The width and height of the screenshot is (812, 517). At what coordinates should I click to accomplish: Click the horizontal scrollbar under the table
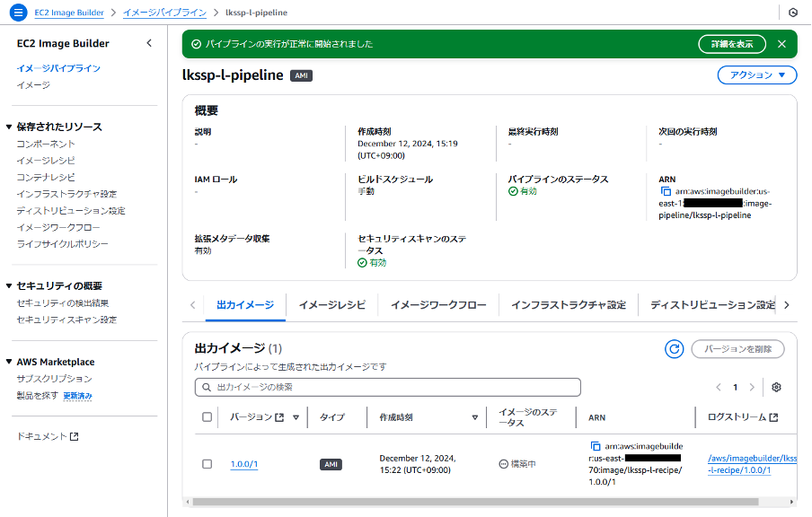click(x=475, y=502)
